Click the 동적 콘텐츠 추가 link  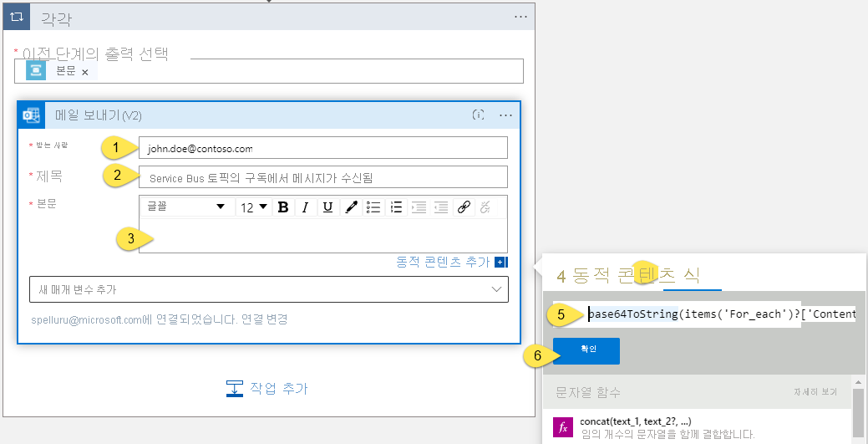click(444, 262)
